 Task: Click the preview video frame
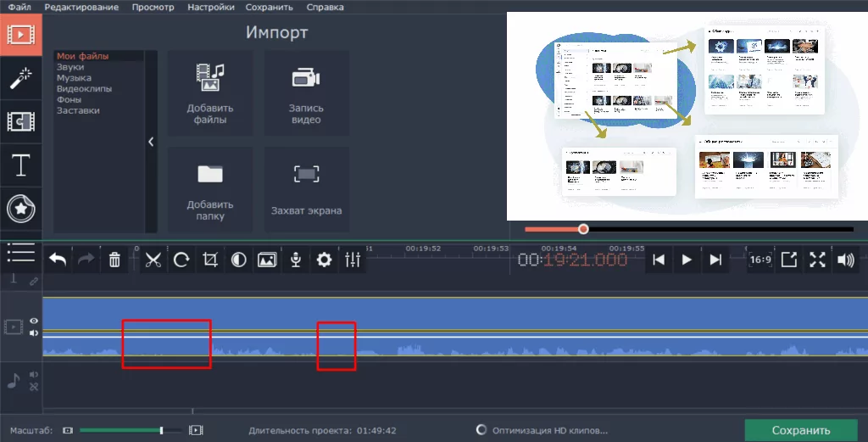click(687, 116)
